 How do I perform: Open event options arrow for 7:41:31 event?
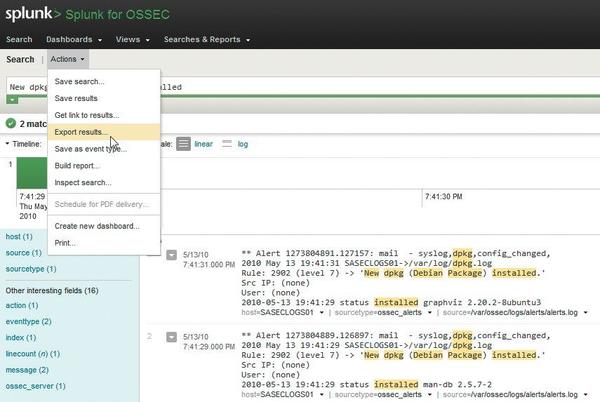coord(171,255)
